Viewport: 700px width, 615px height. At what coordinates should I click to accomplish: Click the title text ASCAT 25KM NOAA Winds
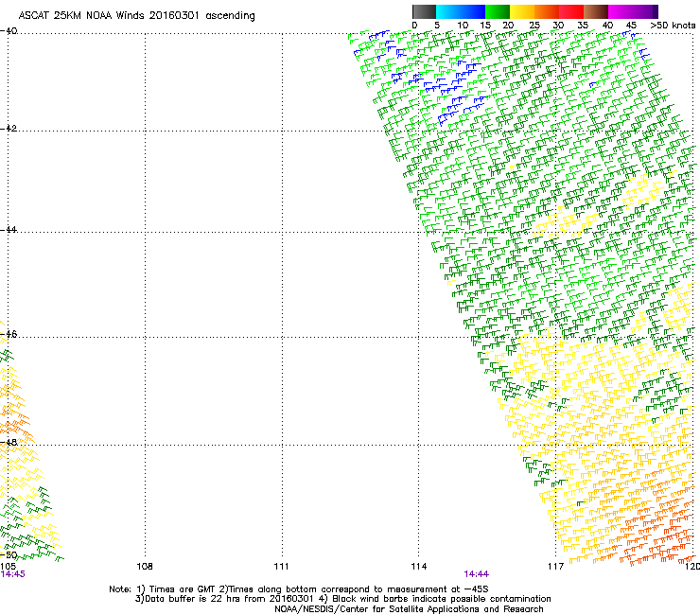pyautogui.click(x=81, y=16)
